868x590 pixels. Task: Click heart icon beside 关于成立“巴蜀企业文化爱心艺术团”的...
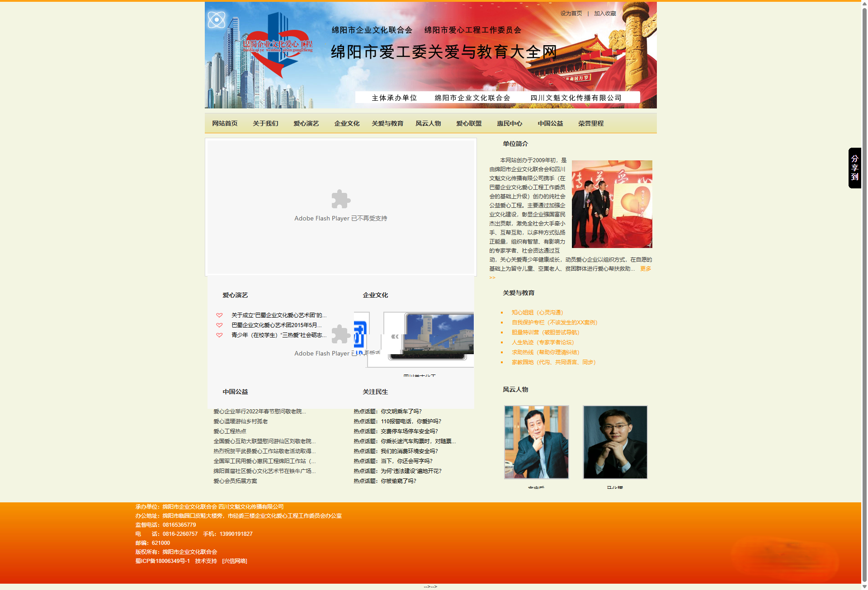tap(219, 315)
